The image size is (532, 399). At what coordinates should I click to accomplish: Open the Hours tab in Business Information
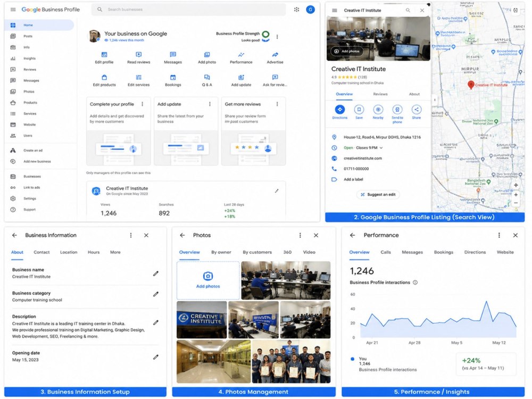coord(94,252)
